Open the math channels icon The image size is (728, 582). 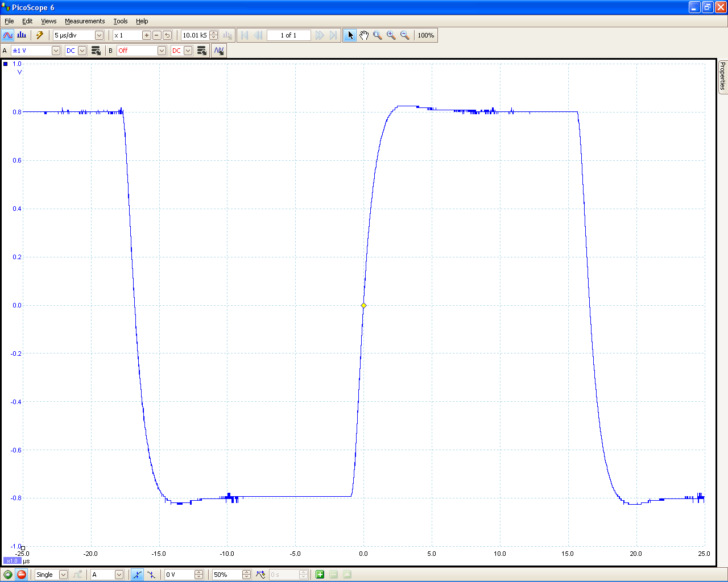pos(219,51)
